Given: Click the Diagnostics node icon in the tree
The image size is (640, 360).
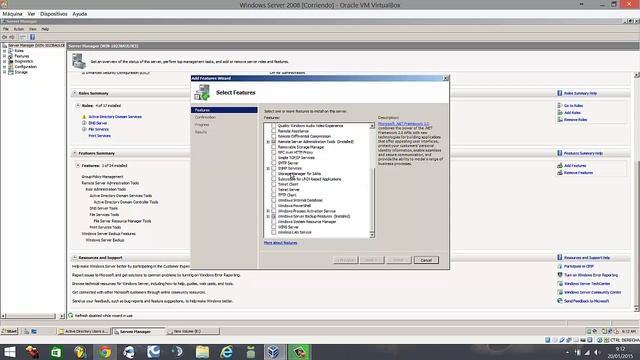Looking at the screenshot, I should 11,61.
